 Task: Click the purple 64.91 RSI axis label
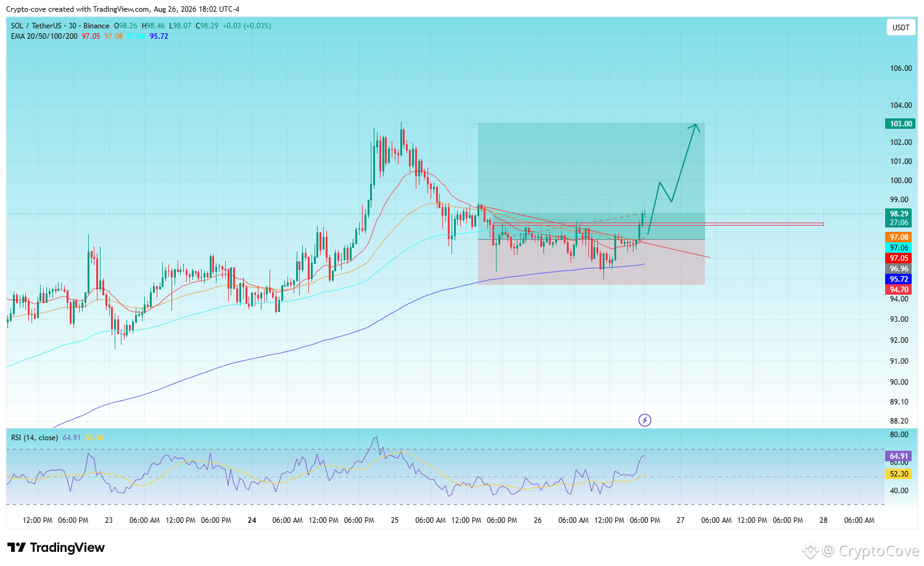point(899,457)
